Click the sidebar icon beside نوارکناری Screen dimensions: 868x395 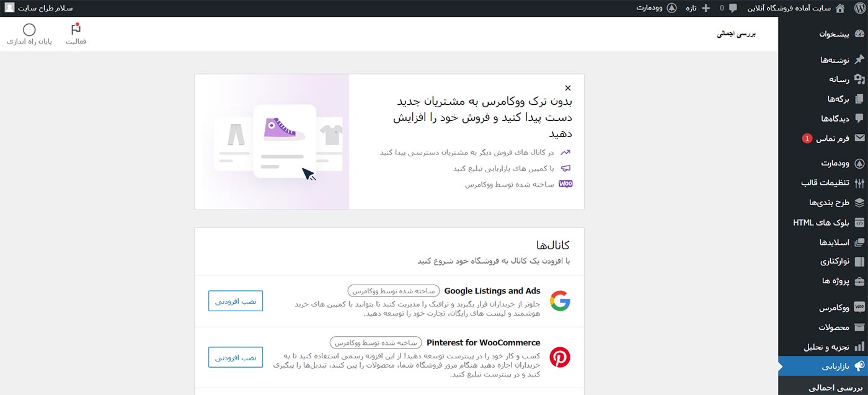click(x=859, y=261)
